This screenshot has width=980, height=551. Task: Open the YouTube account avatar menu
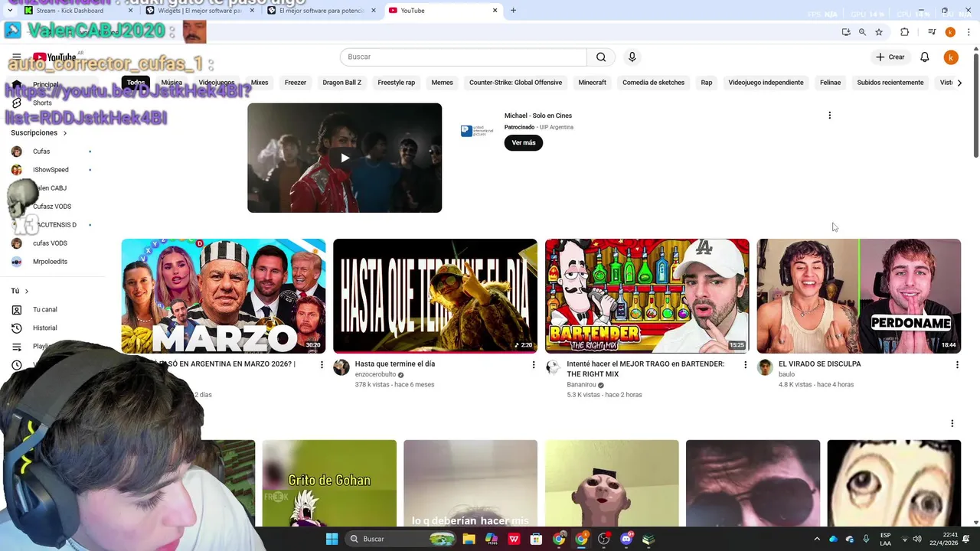[x=950, y=57]
